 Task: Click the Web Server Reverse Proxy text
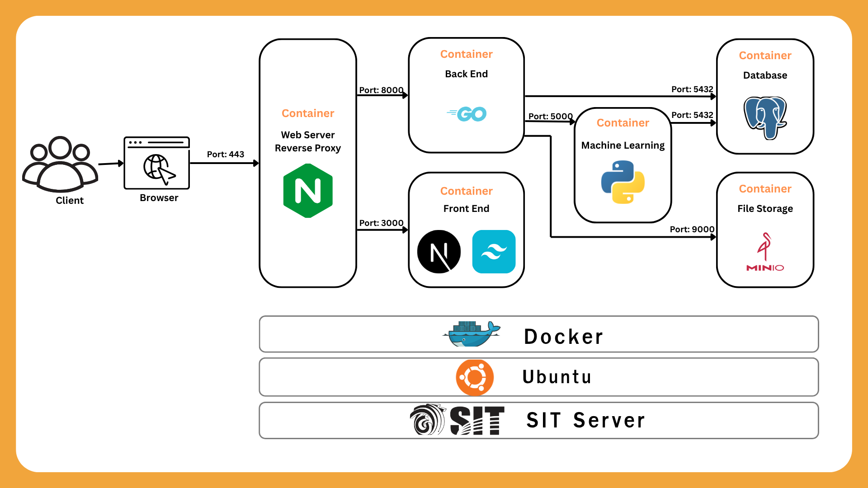coord(308,141)
